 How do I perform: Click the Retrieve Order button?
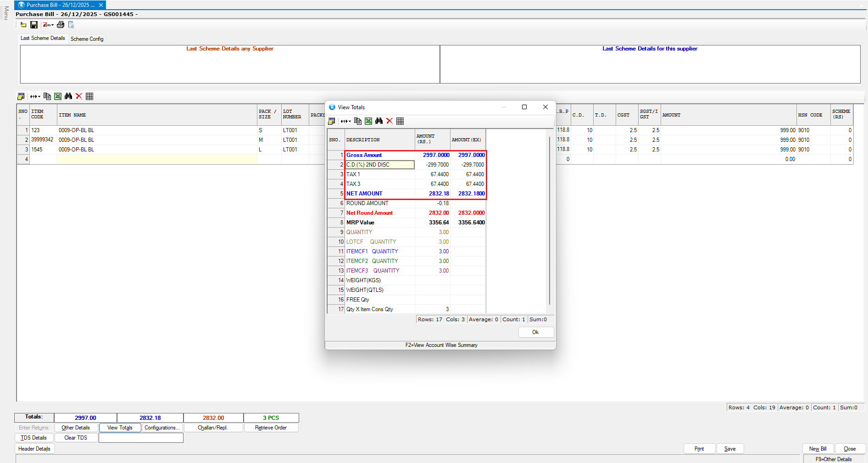tap(271, 428)
